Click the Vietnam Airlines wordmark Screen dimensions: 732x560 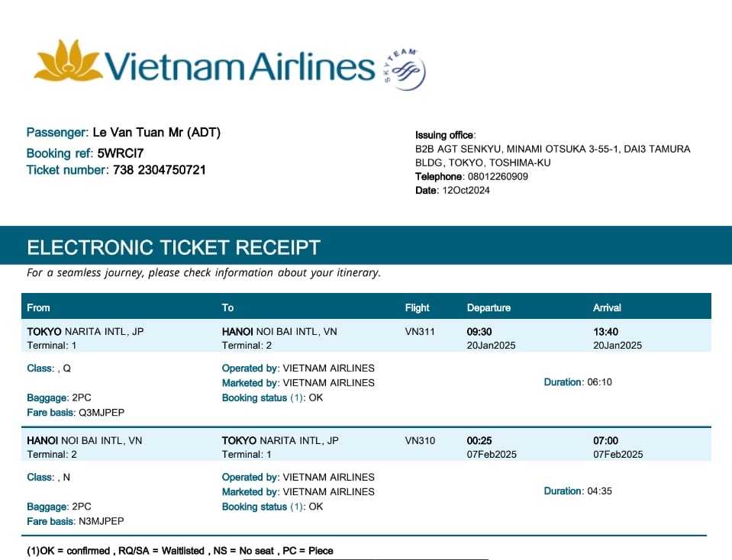coord(240,66)
